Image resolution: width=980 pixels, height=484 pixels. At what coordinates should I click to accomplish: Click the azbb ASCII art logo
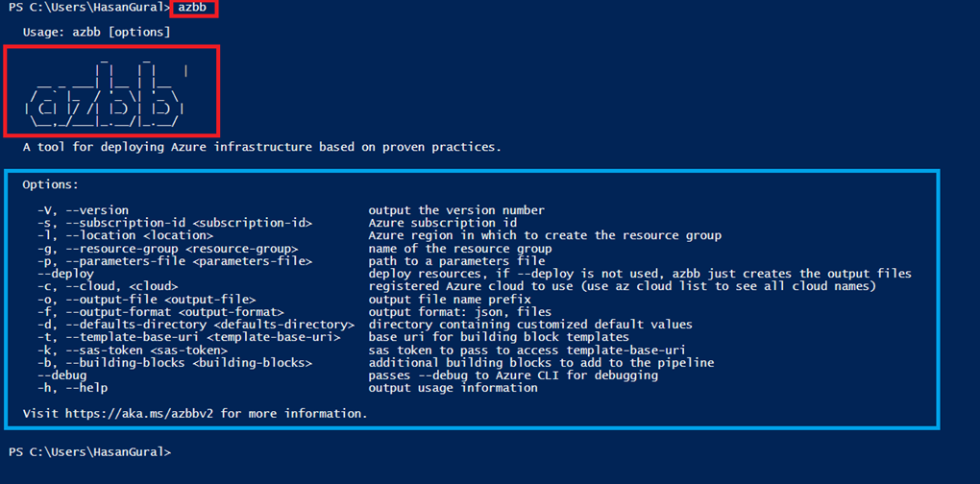pos(107,94)
